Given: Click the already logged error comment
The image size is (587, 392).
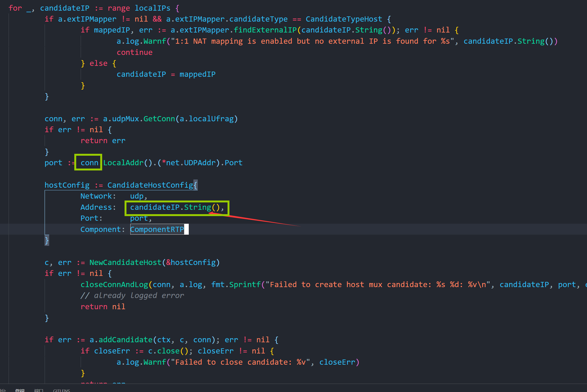Looking at the screenshot, I should tap(132, 296).
